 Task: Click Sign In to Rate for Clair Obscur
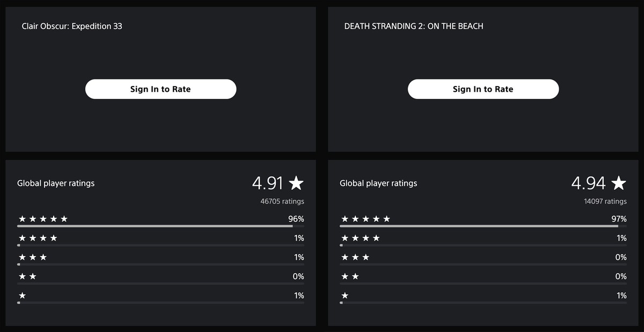160,89
